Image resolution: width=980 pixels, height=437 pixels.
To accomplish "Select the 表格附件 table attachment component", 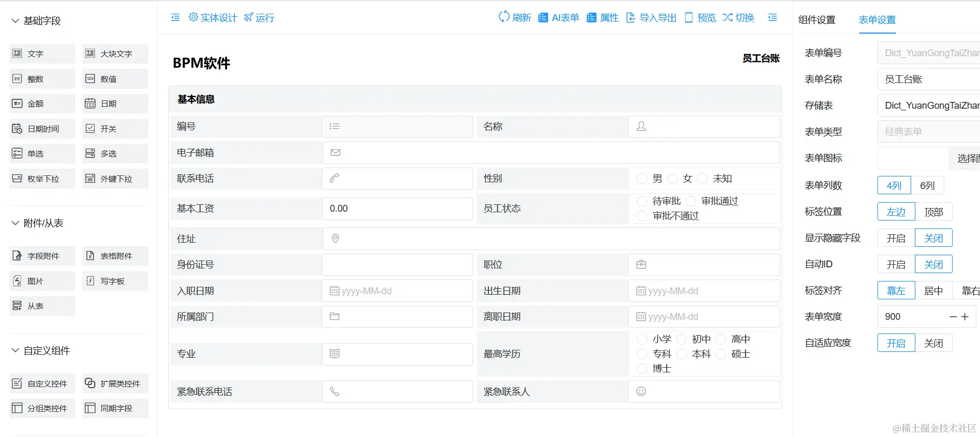I will point(115,256).
